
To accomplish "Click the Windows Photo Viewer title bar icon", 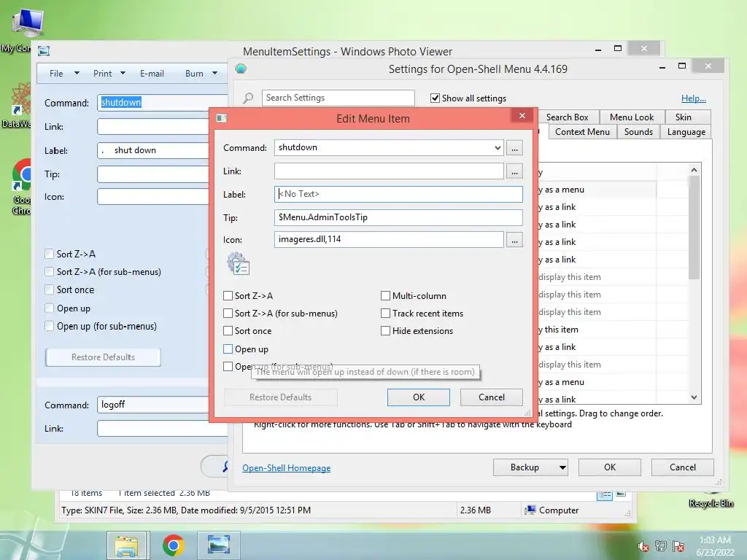I will coord(44,51).
